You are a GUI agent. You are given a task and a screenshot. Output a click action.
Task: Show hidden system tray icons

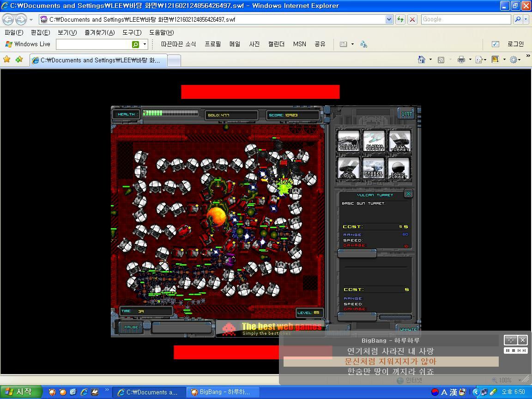point(476,392)
